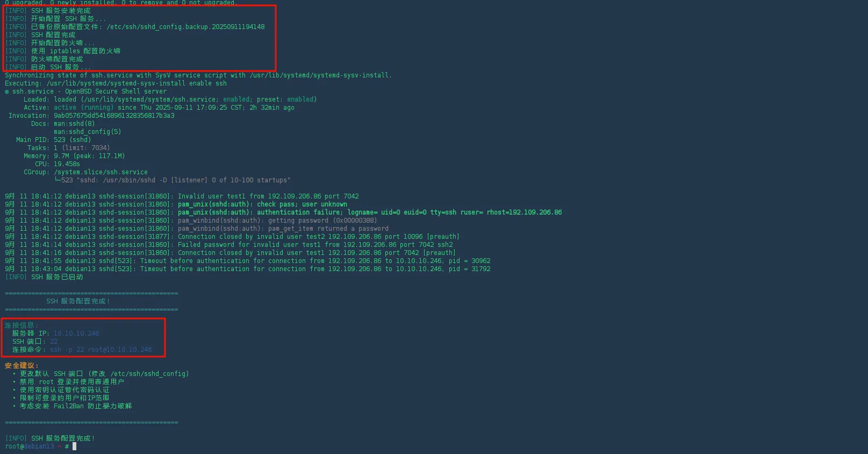The height and width of the screenshot is (454, 868).
Task: Click the sshd_config.backup file path
Action: tap(185, 27)
